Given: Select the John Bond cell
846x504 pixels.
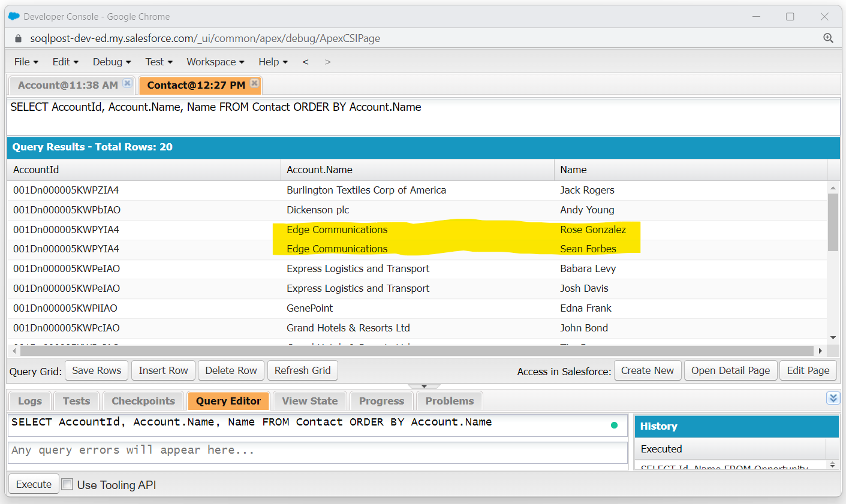Looking at the screenshot, I should (x=691, y=328).
